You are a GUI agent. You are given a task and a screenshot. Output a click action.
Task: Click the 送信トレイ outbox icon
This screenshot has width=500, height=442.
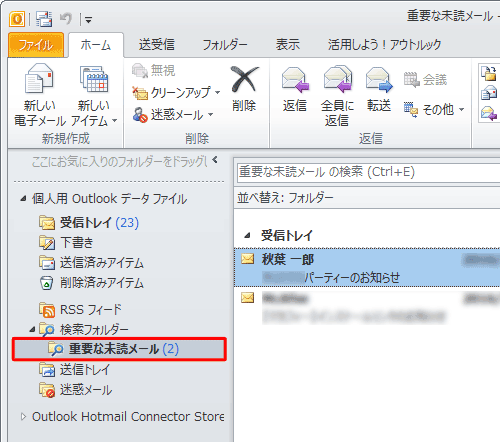click(47, 370)
